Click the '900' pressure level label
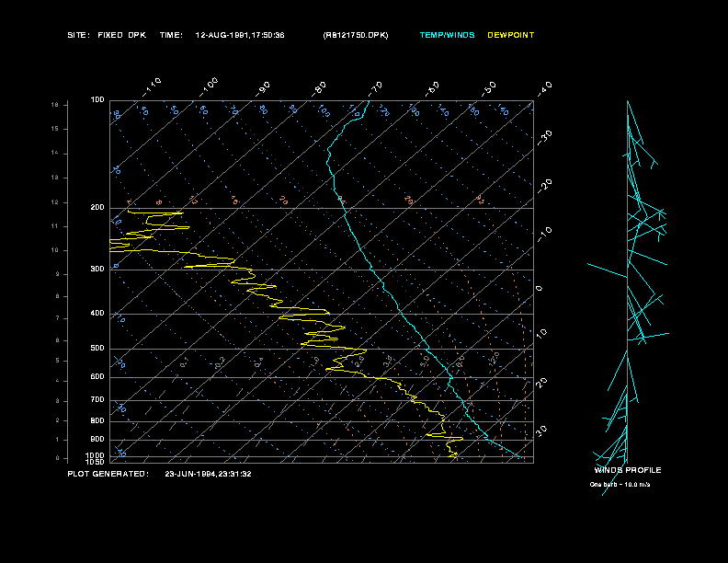 click(97, 440)
